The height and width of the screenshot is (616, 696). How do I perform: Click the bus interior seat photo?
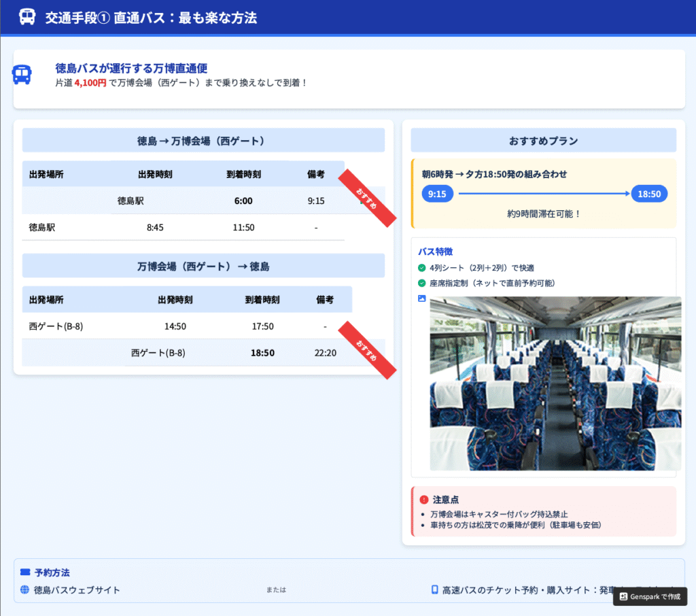tap(555, 383)
